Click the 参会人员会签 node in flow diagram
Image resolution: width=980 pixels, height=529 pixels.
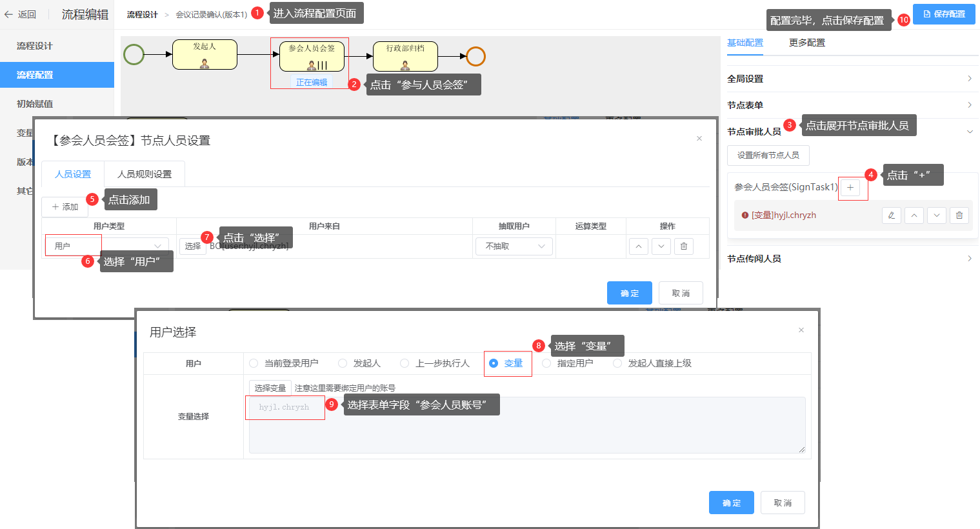coord(312,56)
